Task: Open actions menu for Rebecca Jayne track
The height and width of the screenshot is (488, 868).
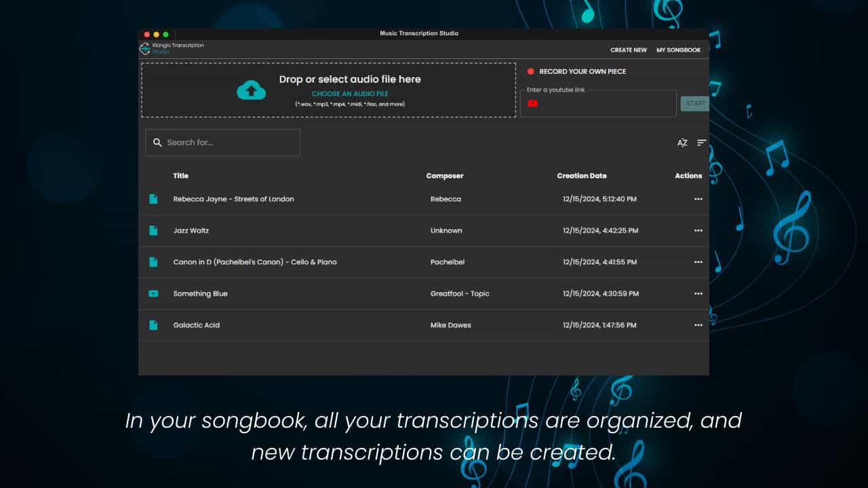Action: click(x=698, y=199)
